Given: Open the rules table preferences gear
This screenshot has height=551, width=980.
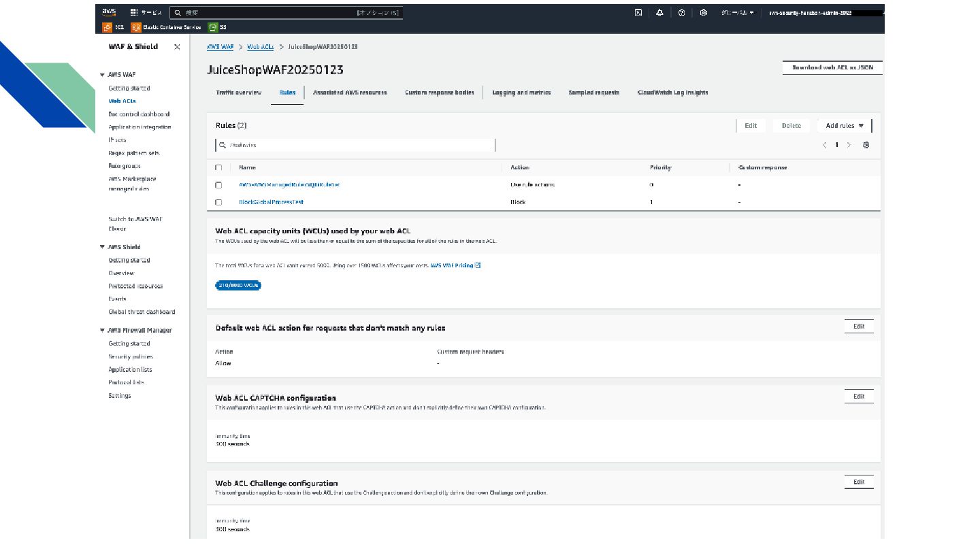Looking at the screenshot, I should pyautogui.click(x=866, y=145).
